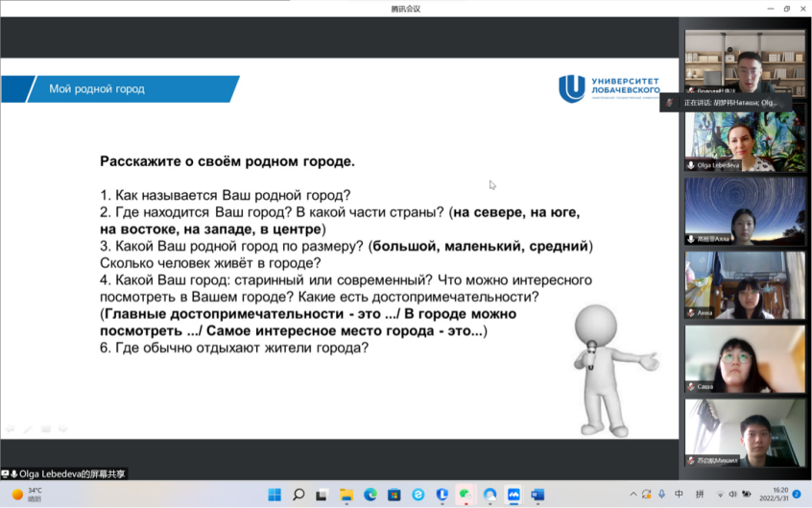Click the Windows Start button
This screenshot has height=508, width=812.
[x=275, y=495]
